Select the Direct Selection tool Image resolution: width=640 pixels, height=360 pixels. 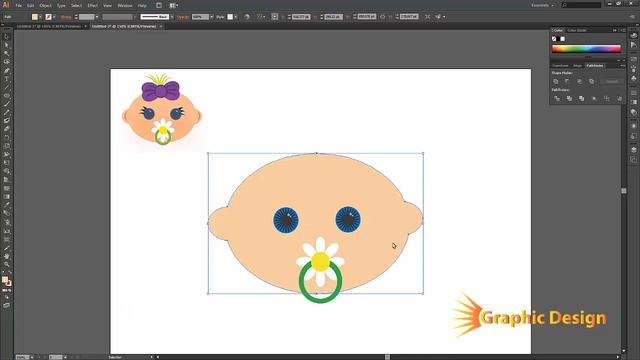click(7, 45)
